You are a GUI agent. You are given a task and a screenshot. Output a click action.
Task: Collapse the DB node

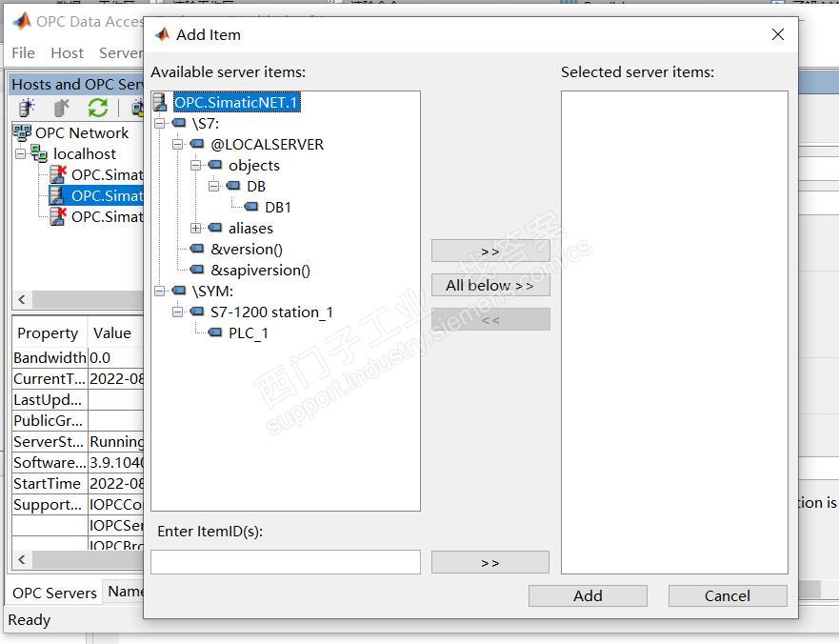pyautogui.click(x=214, y=187)
